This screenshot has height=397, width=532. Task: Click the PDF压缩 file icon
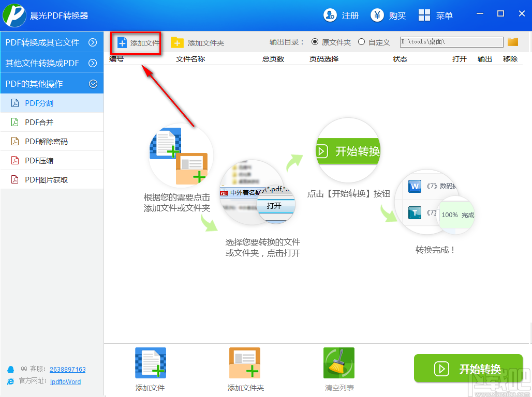pos(15,160)
